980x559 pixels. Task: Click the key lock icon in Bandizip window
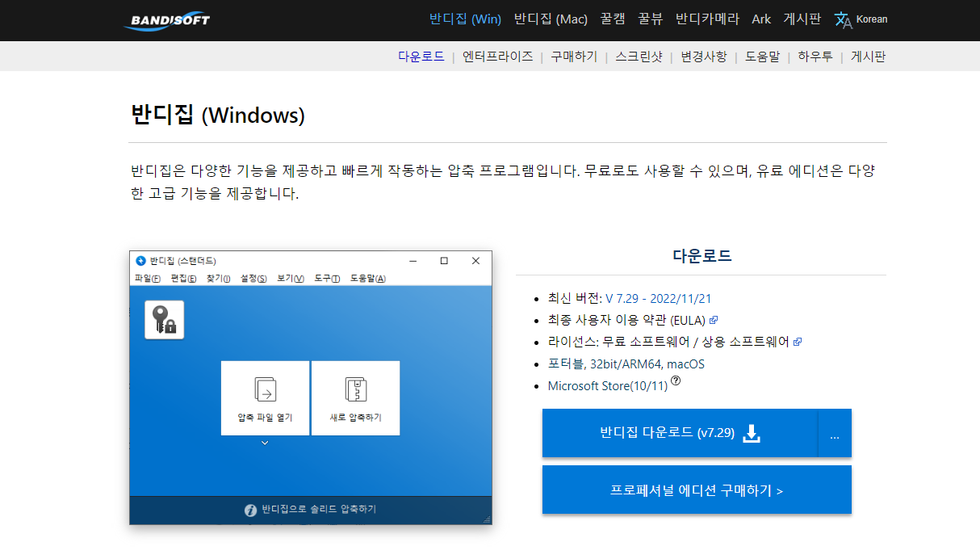(x=165, y=320)
